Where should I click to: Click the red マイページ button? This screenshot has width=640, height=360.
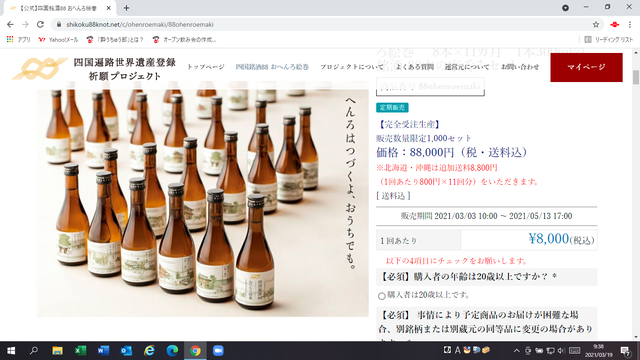point(586,67)
